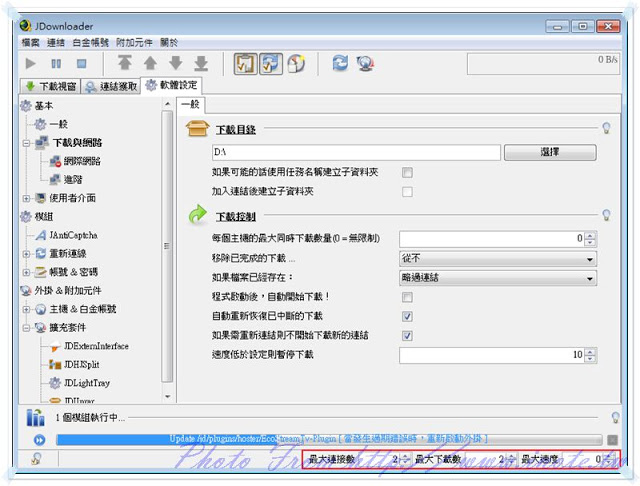This screenshot has width=640, height=486.
Task: Open the 連結 menu
Action: [56, 42]
